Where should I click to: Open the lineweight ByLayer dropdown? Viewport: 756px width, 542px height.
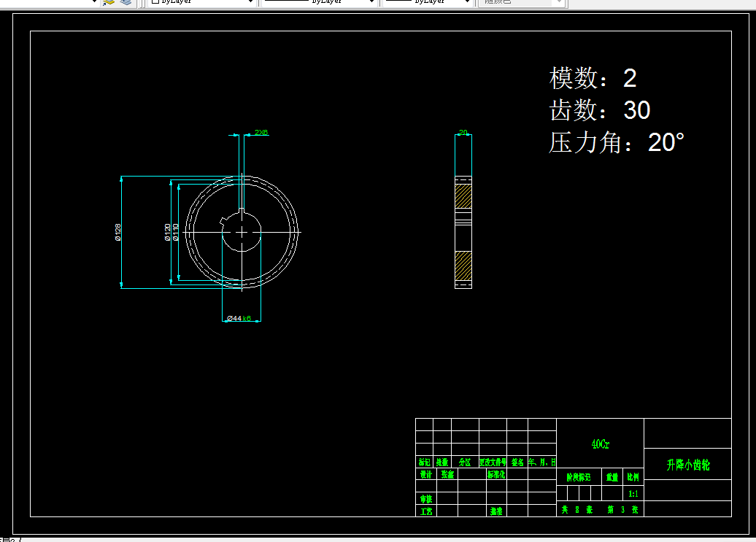pos(427,2)
